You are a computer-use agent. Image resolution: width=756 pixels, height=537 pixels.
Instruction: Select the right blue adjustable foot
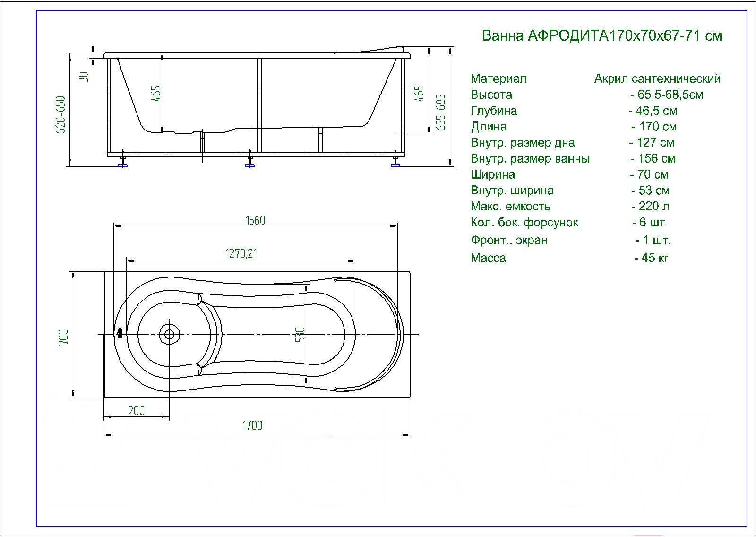395,164
